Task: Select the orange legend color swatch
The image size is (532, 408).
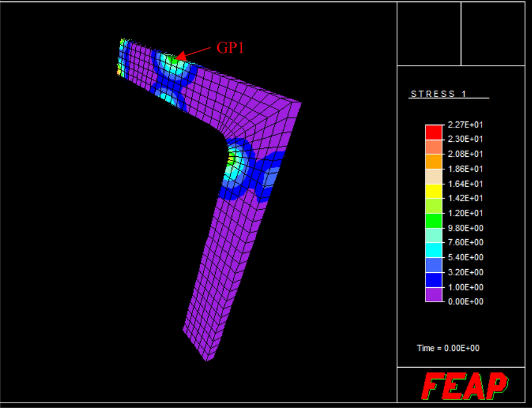Action: tap(433, 161)
